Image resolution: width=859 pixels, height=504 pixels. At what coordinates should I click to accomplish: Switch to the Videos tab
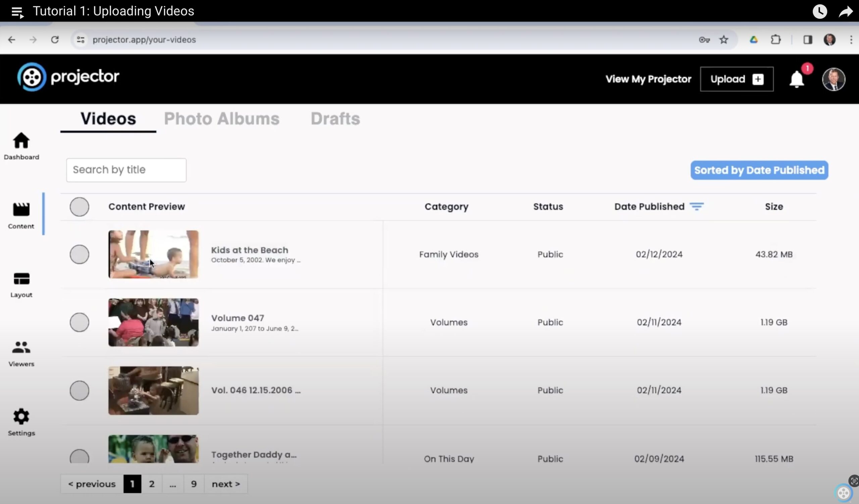(x=108, y=119)
